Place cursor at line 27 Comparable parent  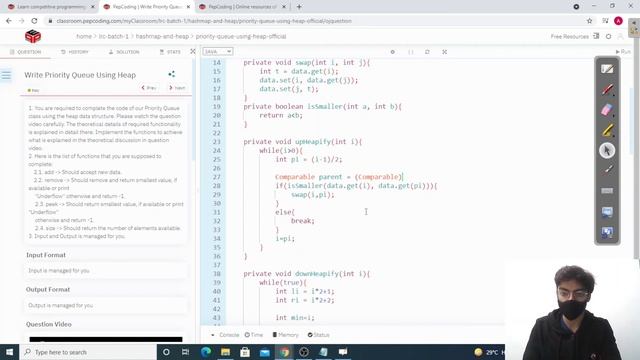pos(338,177)
